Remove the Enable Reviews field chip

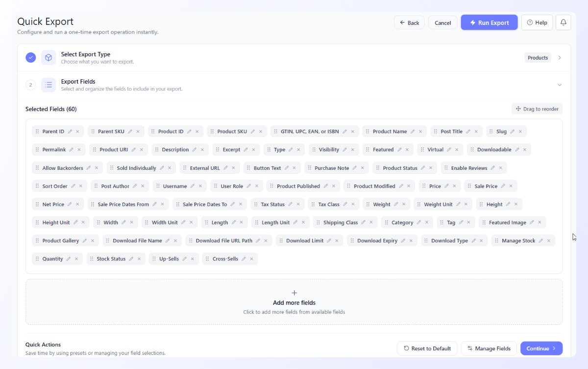coord(501,168)
